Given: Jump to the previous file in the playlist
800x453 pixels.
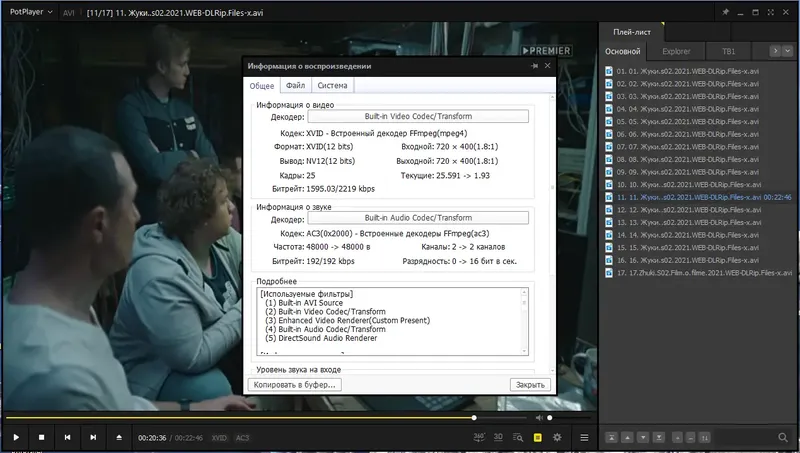Looking at the screenshot, I should [x=67, y=437].
